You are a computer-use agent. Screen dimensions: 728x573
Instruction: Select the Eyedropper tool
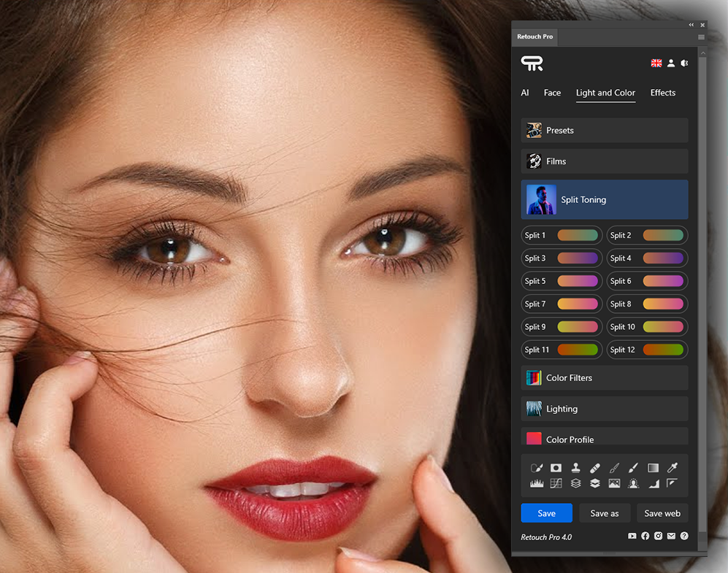[x=673, y=468]
